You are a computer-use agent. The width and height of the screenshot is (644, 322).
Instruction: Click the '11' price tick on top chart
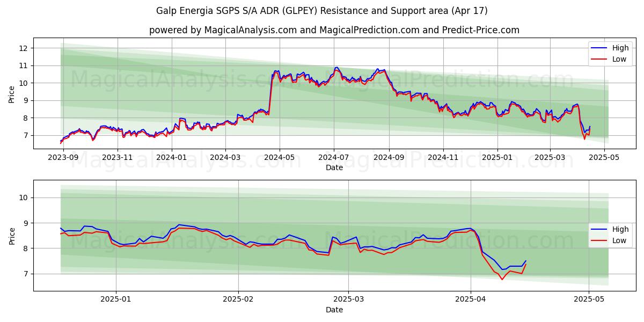(x=25, y=65)
